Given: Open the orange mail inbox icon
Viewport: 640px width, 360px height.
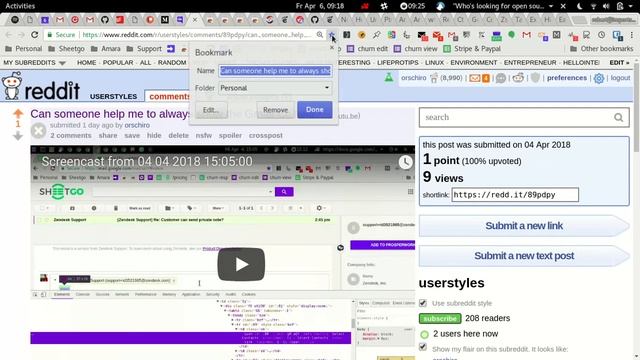Looking at the screenshot, I should click(x=475, y=78).
